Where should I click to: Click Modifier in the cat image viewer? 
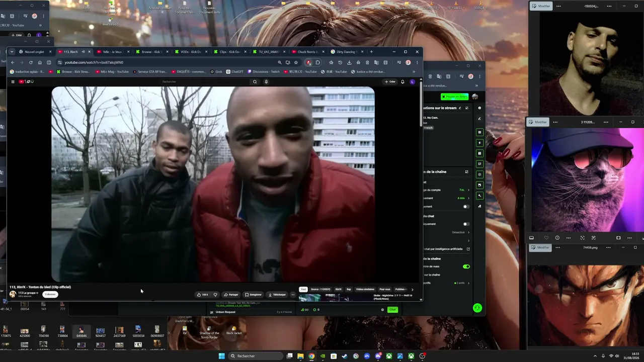(538, 122)
